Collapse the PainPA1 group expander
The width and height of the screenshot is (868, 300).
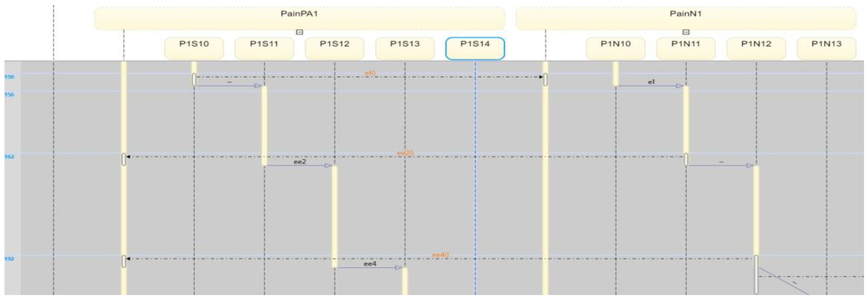tap(299, 32)
